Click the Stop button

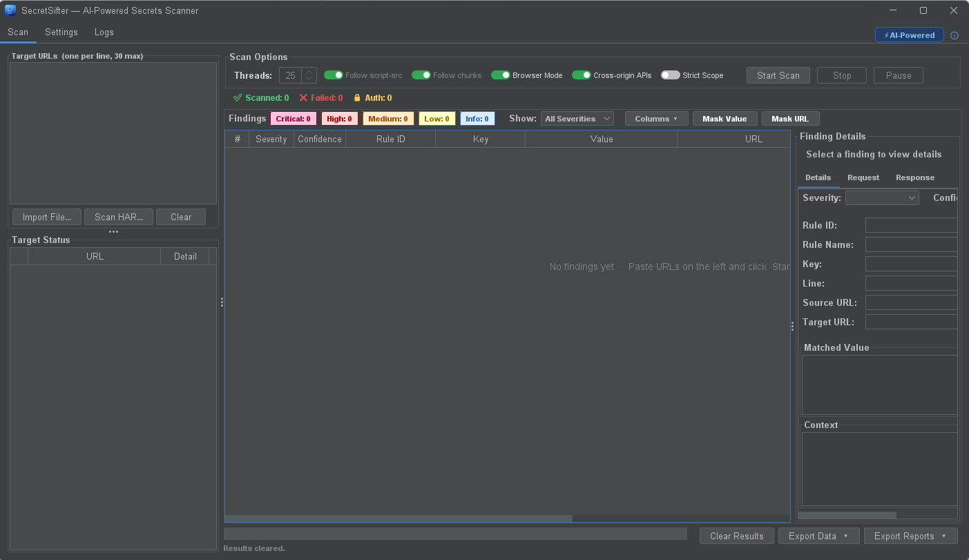(x=842, y=75)
